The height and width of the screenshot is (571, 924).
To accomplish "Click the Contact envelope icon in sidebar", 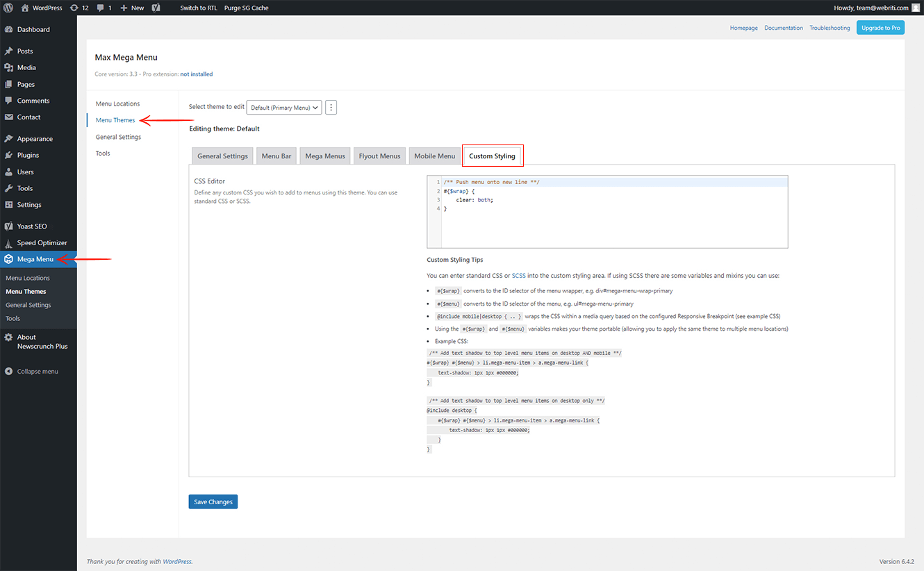I will coord(8,117).
